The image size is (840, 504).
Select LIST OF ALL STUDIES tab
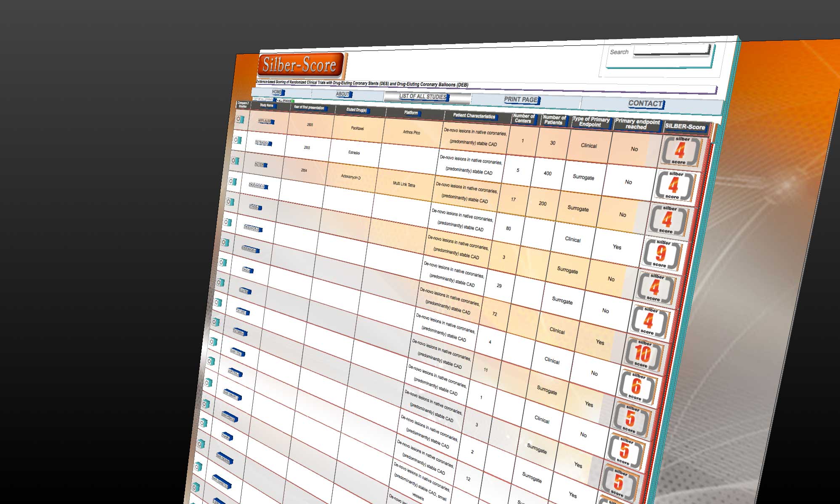424,97
